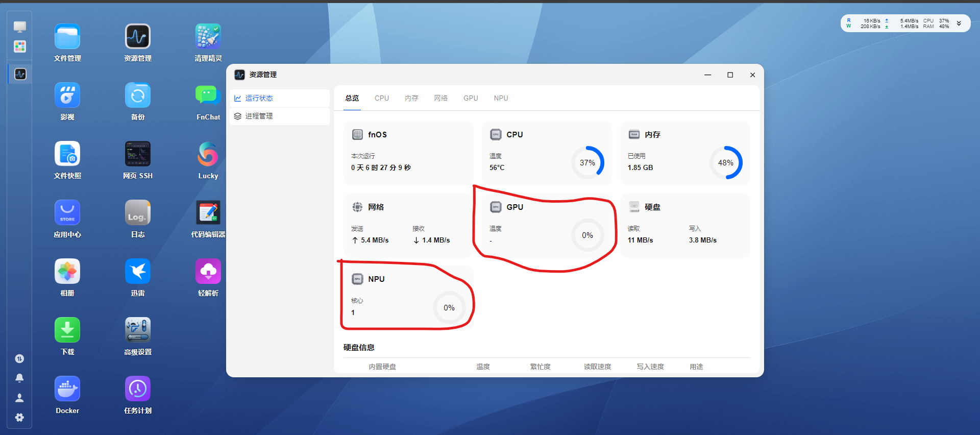Maximize the 资源管理 window

point(730,75)
